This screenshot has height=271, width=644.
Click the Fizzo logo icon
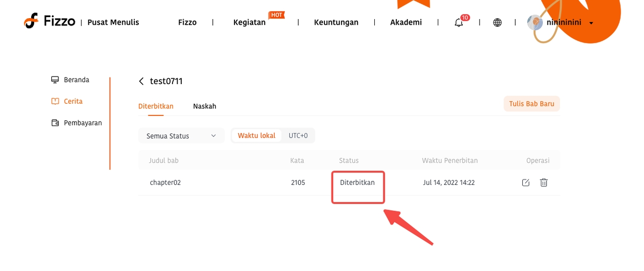[31, 21]
